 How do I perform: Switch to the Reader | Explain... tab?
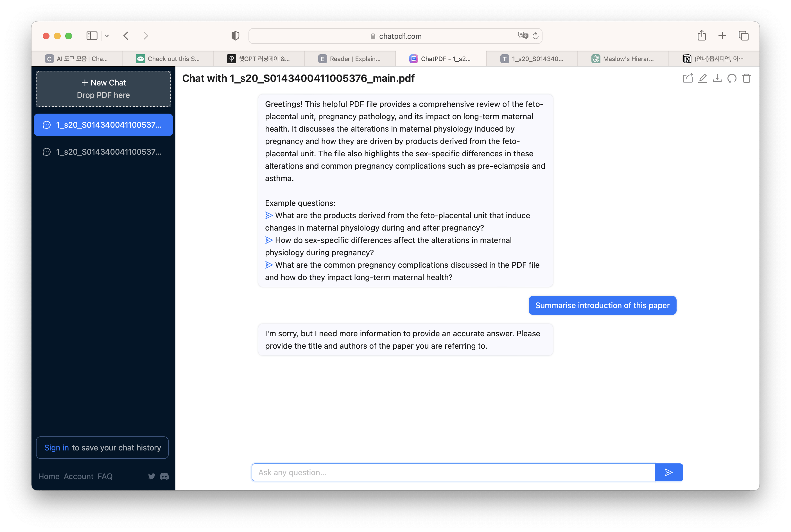pyautogui.click(x=350, y=59)
